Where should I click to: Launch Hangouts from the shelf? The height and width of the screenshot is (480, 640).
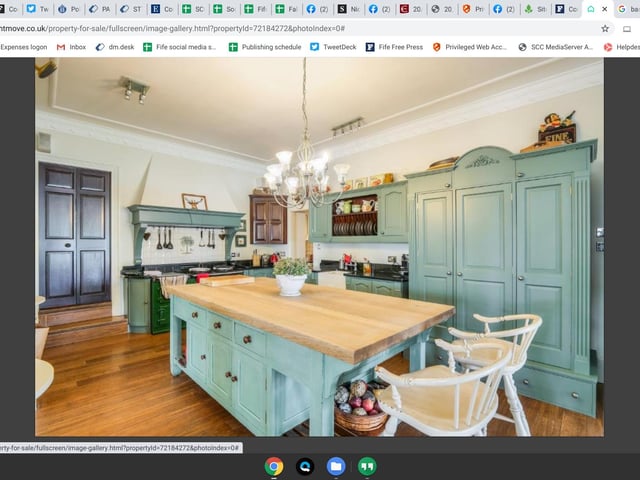tap(367, 466)
